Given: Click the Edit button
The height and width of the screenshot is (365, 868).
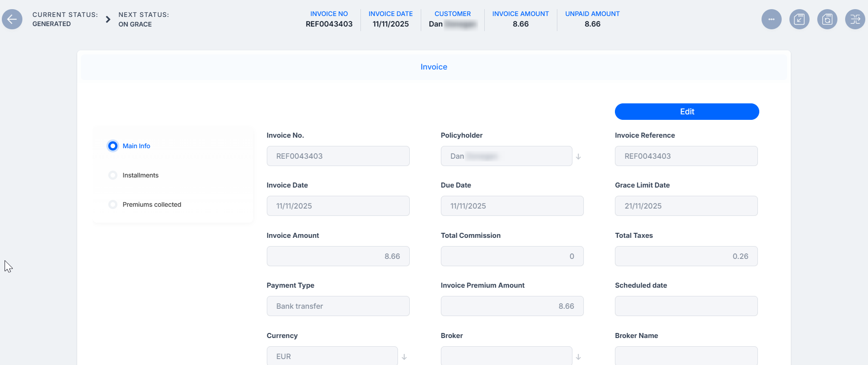Looking at the screenshot, I should click(x=687, y=112).
